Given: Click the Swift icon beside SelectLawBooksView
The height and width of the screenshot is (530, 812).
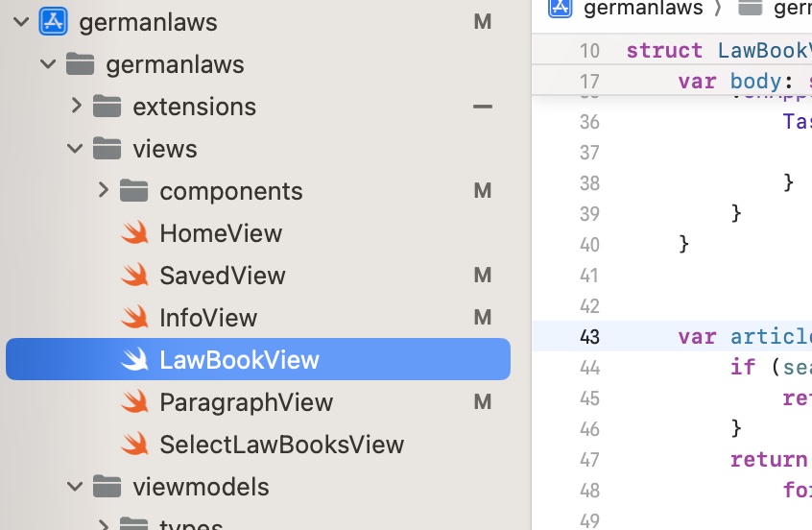Looking at the screenshot, I should click(x=134, y=445).
